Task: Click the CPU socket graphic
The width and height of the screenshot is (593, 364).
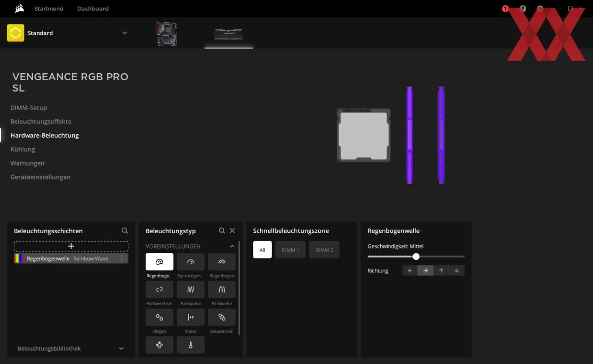Action: (364, 136)
